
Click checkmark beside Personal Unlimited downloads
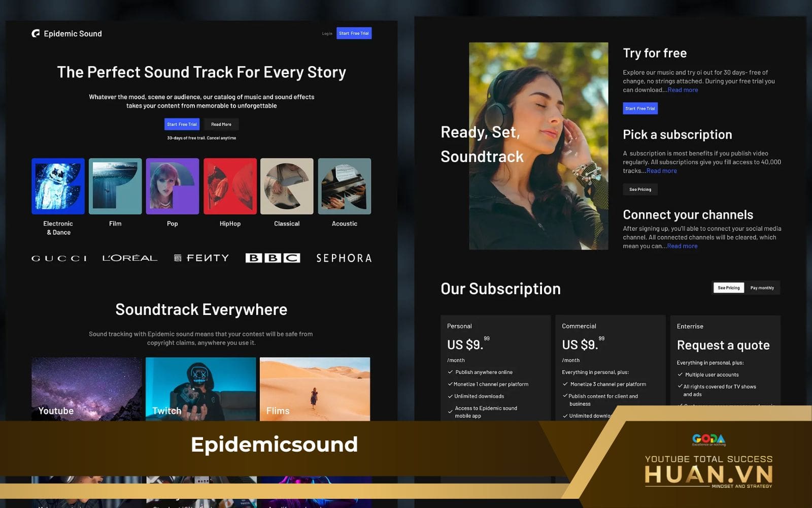(450, 396)
